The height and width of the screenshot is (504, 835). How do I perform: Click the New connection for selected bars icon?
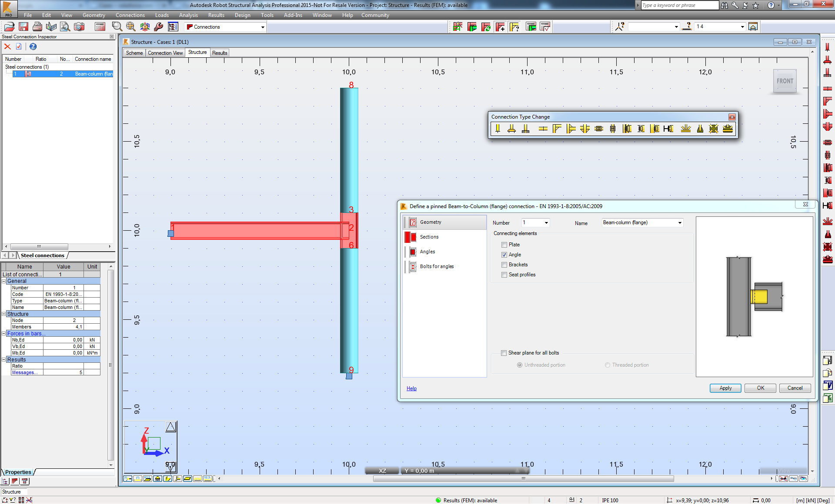point(501,27)
